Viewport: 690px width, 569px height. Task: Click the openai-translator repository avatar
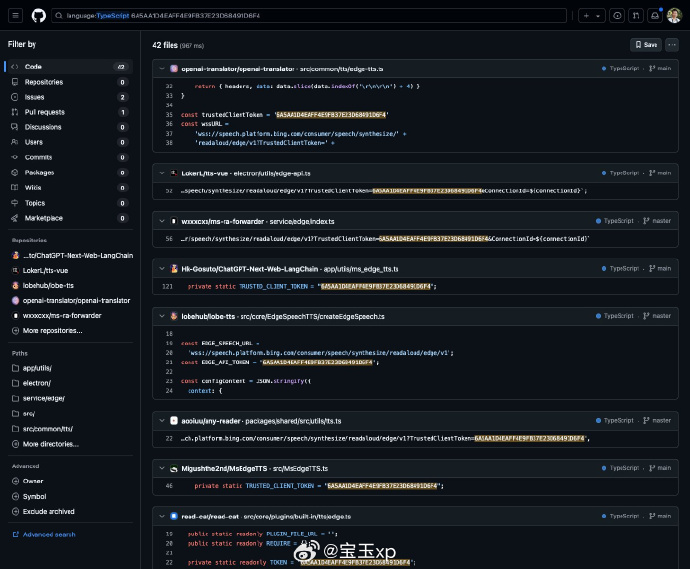coord(174,69)
